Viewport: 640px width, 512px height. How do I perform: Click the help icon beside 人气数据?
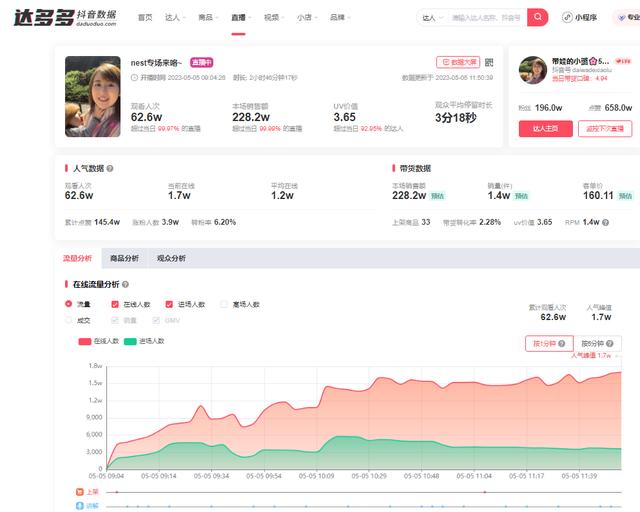point(110,169)
